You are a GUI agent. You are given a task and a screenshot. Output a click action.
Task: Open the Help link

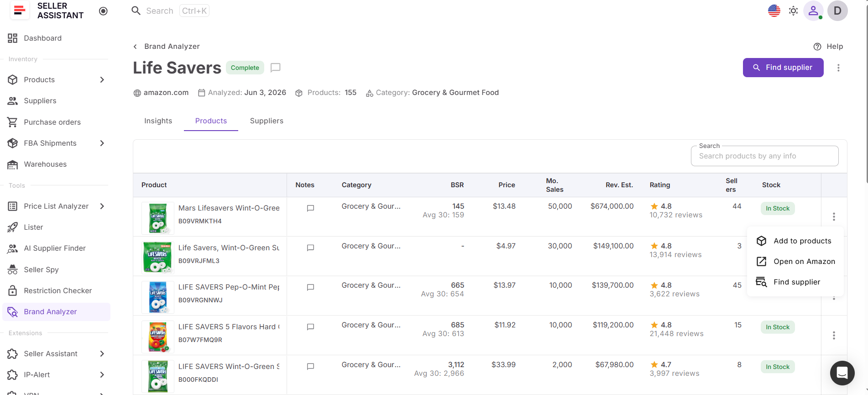pyautogui.click(x=828, y=47)
